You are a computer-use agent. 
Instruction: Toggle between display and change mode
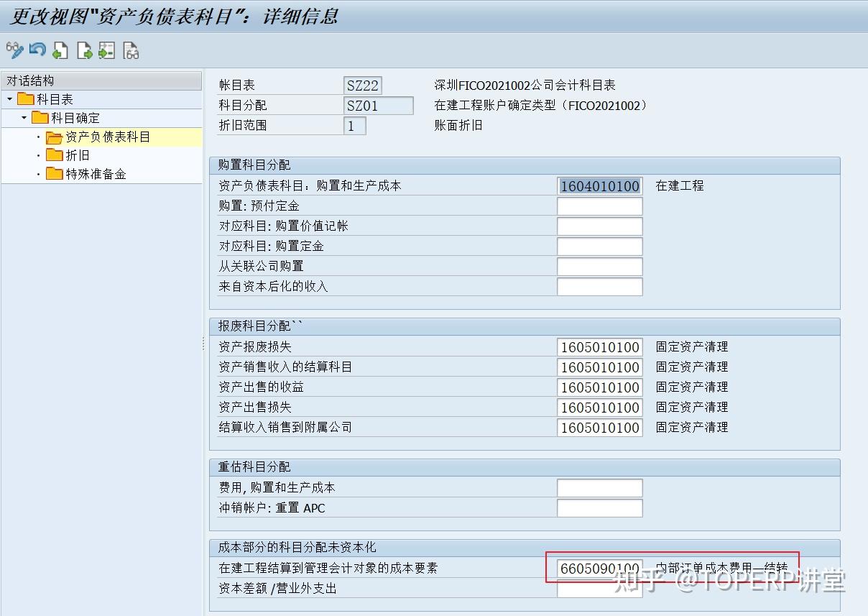[14, 50]
